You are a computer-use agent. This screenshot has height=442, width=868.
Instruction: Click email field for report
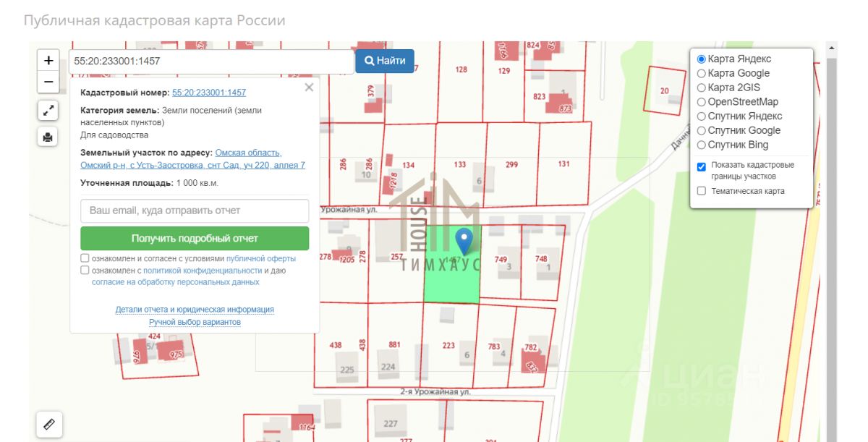point(195,211)
